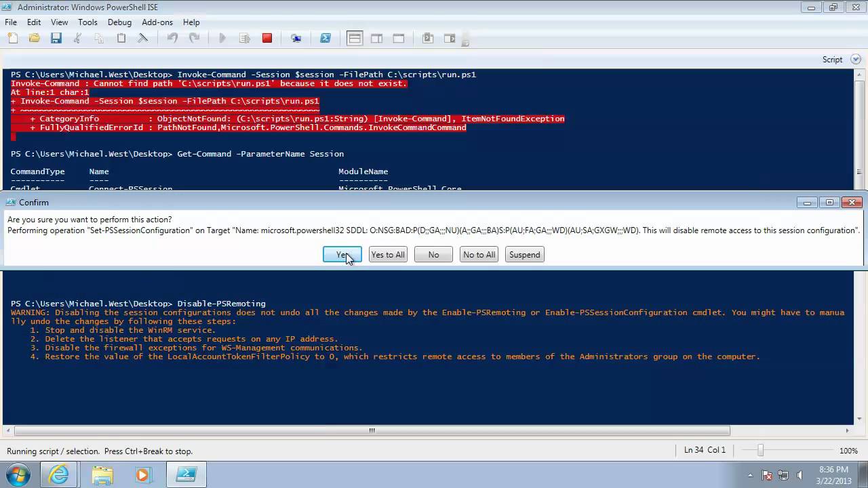
Task: Show script pane on right layout icon
Action: point(376,39)
